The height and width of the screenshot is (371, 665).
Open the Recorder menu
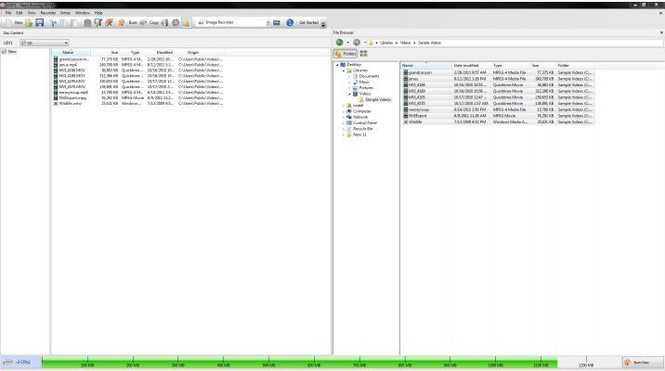[48, 13]
